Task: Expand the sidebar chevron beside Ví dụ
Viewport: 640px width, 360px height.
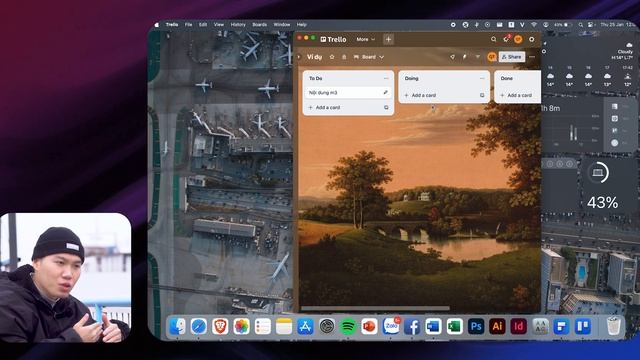Action: click(299, 57)
